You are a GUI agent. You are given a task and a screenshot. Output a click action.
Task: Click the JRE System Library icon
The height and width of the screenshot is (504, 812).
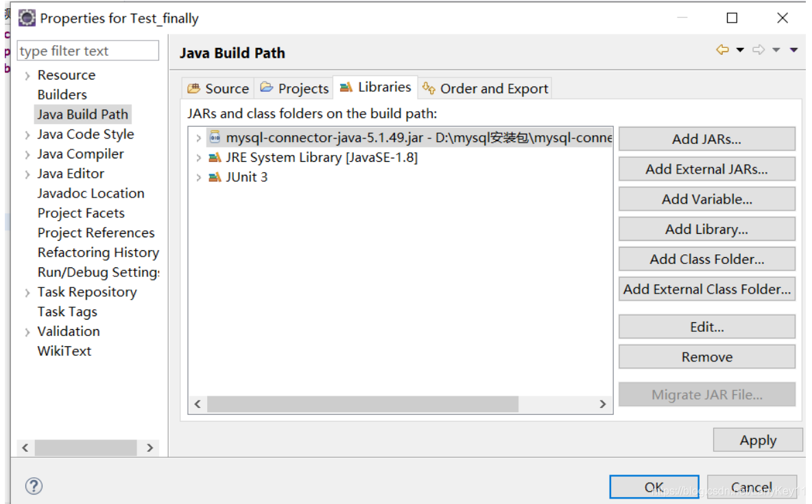tap(215, 157)
